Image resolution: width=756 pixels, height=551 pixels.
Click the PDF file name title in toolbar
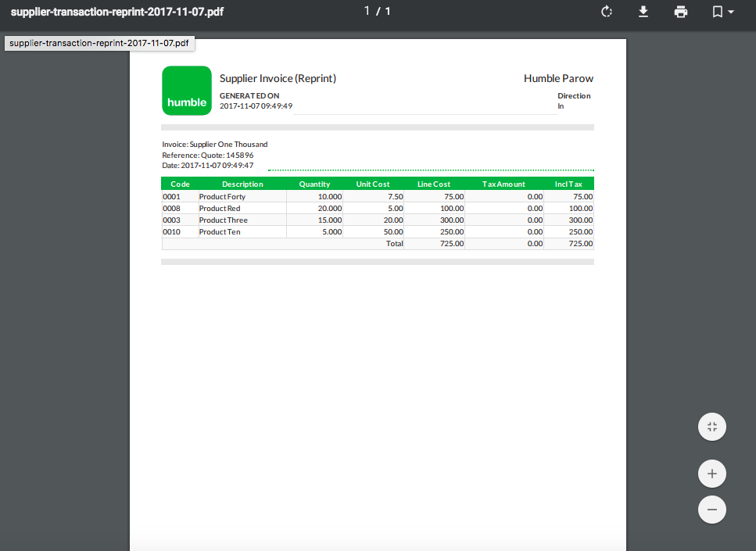click(x=117, y=12)
